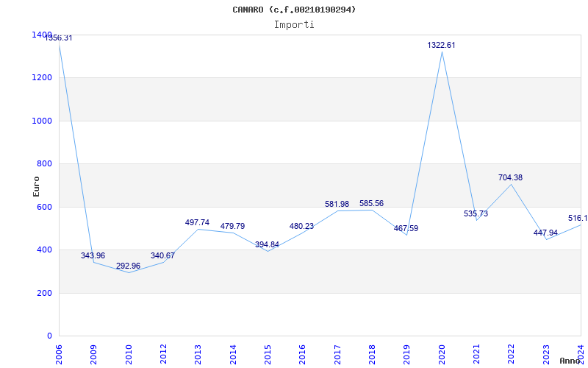Click the 1200 y-axis tick label
This screenshot has height=368, width=588.
(x=43, y=78)
